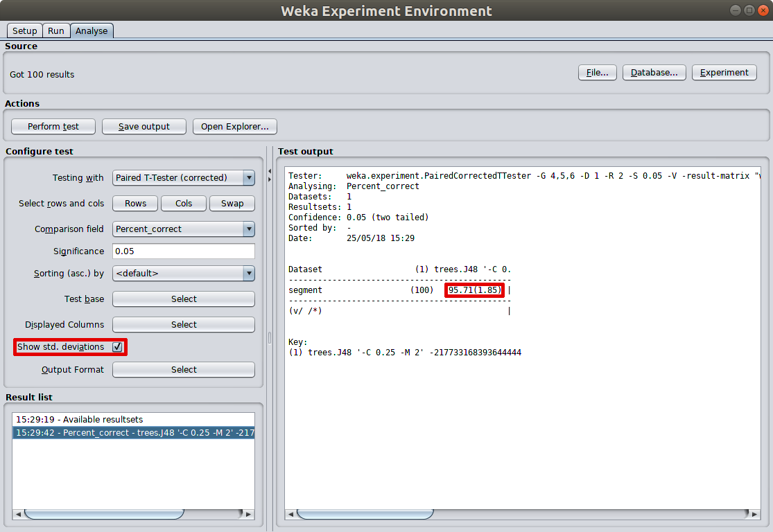The width and height of the screenshot is (773, 532).
Task: Save output of the test
Action: pyautogui.click(x=144, y=127)
